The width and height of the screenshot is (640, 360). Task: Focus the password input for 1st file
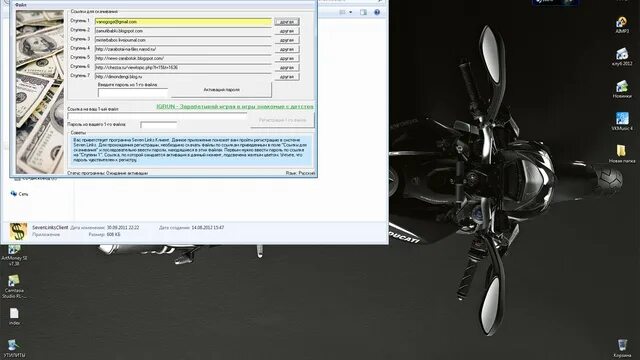pyautogui.click(x=133, y=93)
